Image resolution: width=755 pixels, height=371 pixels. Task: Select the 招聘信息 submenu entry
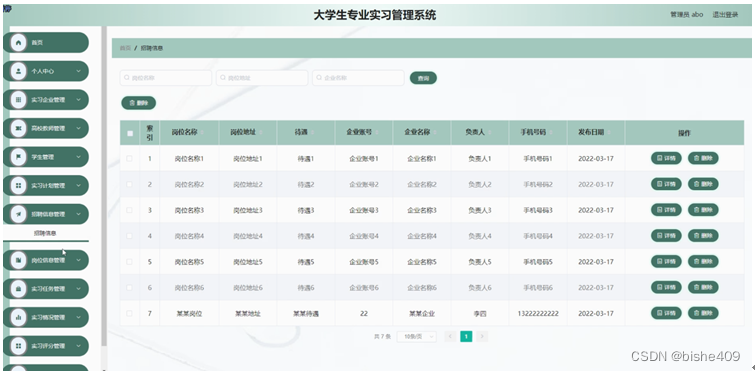tap(45, 233)
